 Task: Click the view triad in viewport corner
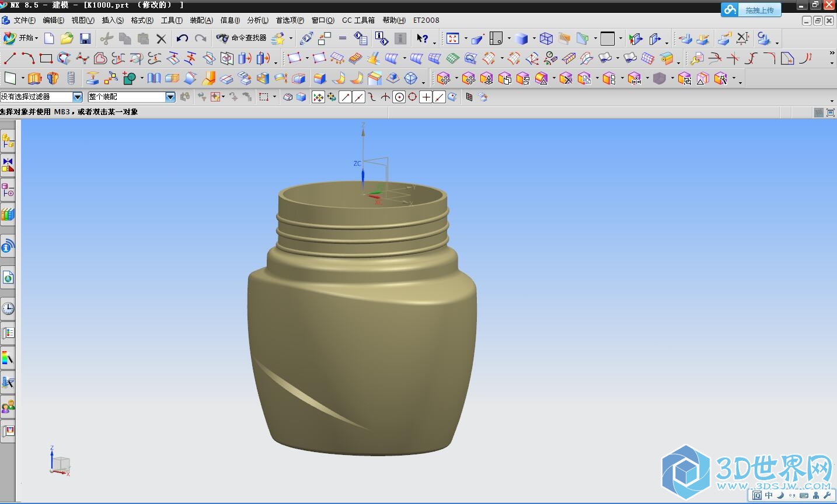[x=60, y=461]
